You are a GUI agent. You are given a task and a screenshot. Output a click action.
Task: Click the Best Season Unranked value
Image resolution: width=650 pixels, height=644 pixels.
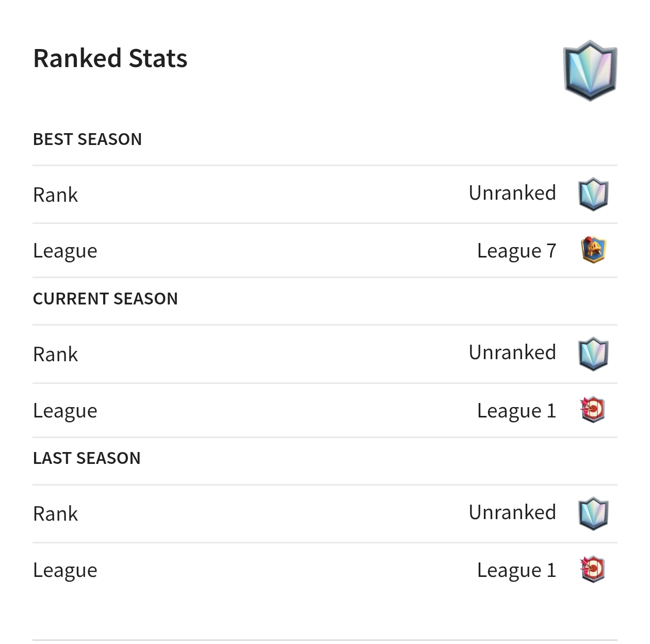click(x=513, y=193)
